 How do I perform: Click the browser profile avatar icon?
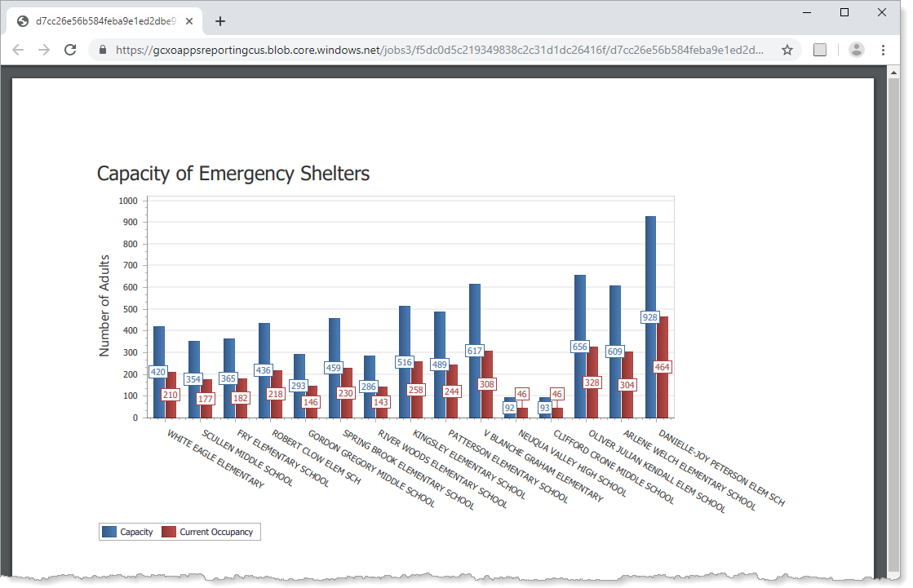[856, 50]
